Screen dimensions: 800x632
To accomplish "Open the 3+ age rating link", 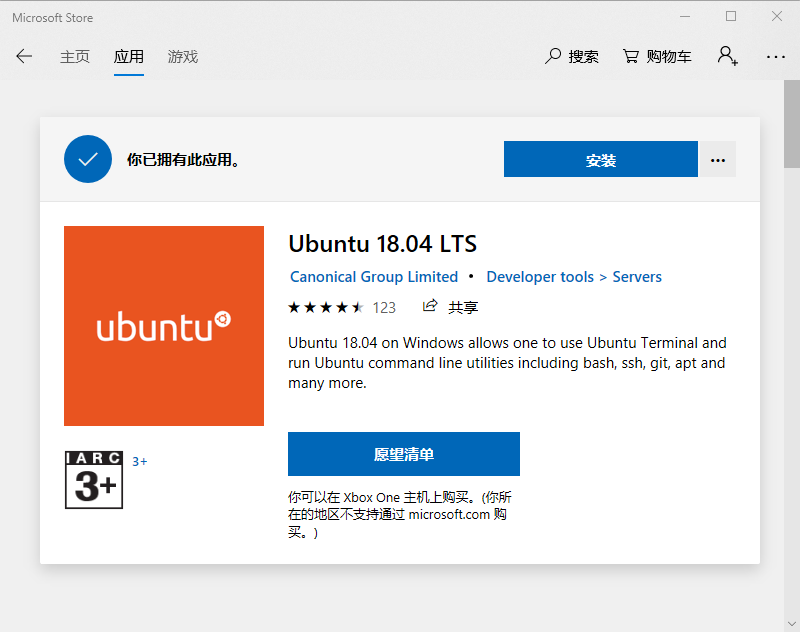I will tap(139, 462).
